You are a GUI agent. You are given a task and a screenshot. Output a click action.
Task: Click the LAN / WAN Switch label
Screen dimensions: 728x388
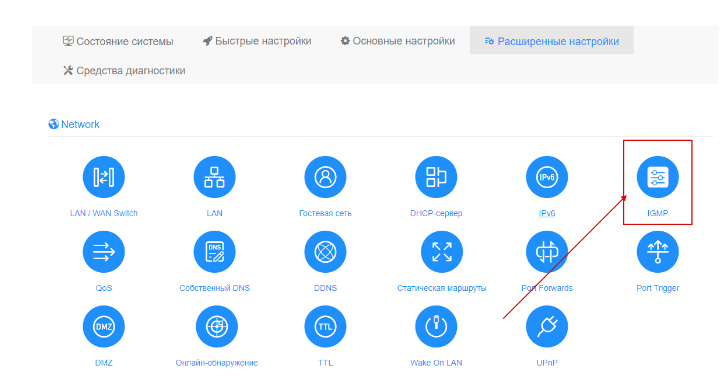[x=104, y=213]
